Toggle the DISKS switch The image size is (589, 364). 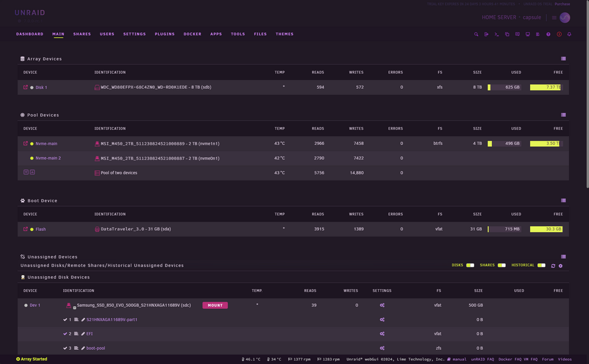click(x=470, y=265)
